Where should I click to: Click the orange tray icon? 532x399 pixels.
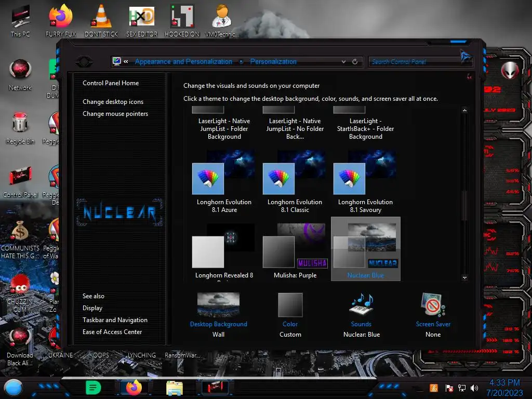click(x=434, y=388)
